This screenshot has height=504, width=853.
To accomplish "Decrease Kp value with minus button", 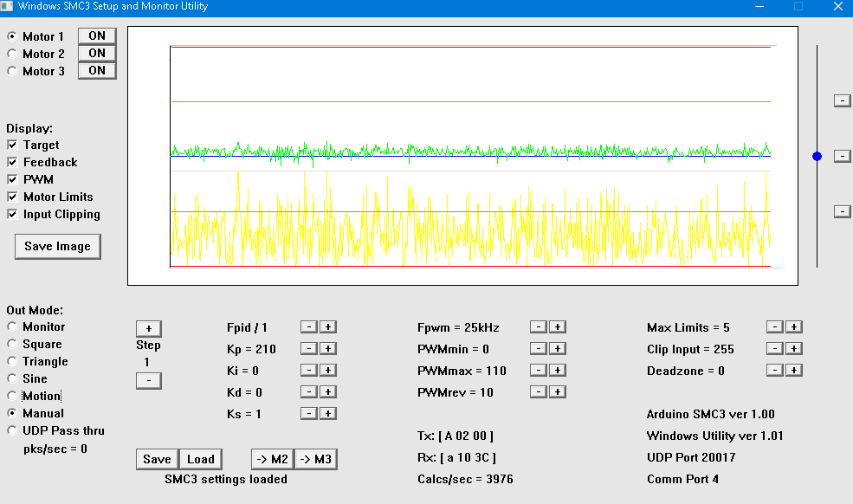I will (308, 349).
